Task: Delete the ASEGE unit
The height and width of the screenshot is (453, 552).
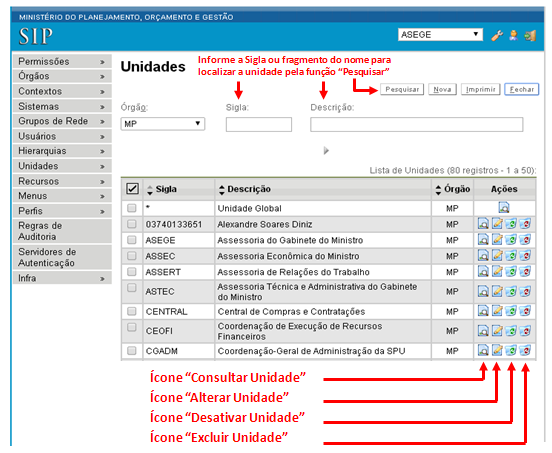Action: [x=525, y=240]
